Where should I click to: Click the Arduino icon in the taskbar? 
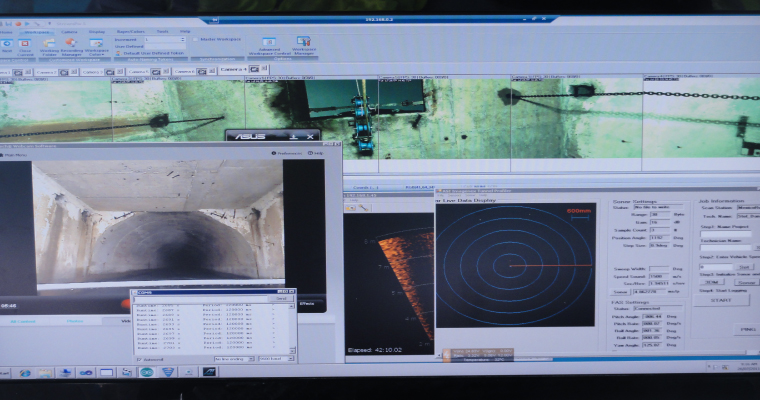point(146,372)
